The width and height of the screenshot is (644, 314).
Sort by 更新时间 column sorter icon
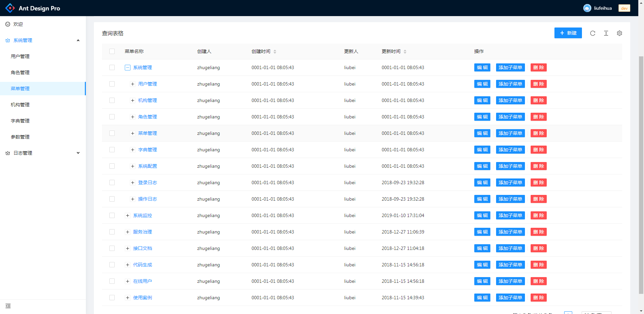pyautogui.click(x=405, y=52)
